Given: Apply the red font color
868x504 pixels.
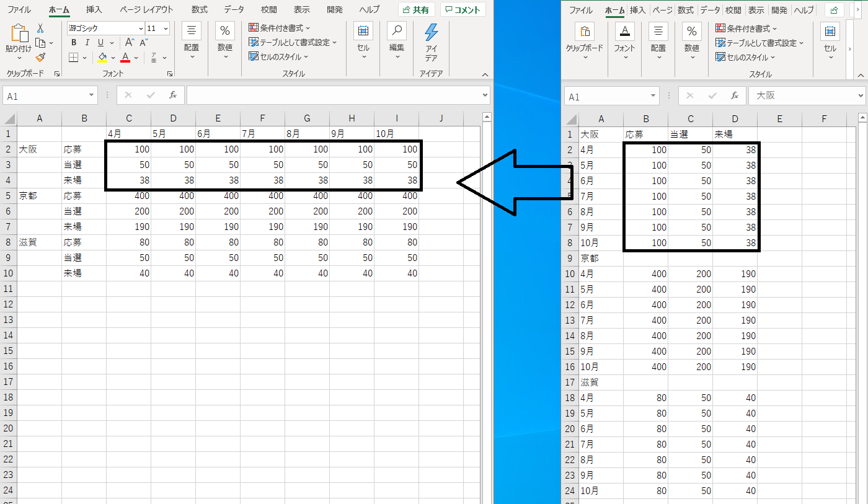Looking at the screenshot, I should (125, 58).
